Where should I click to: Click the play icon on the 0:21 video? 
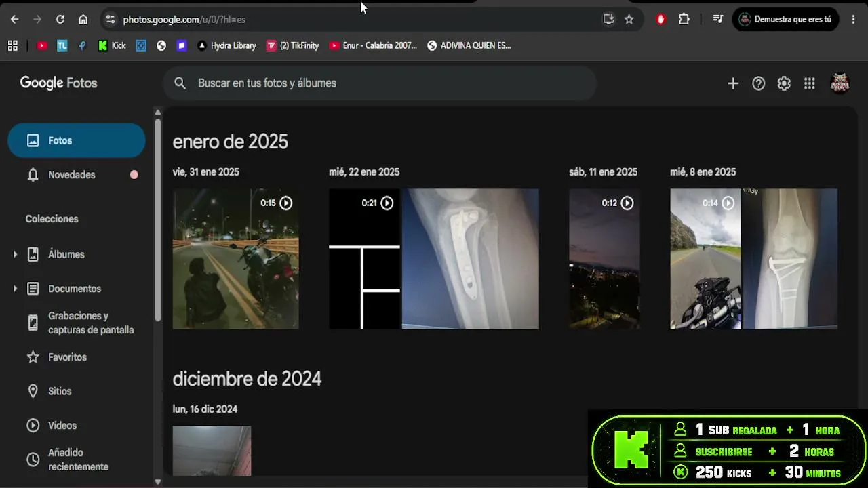[387, 203]
